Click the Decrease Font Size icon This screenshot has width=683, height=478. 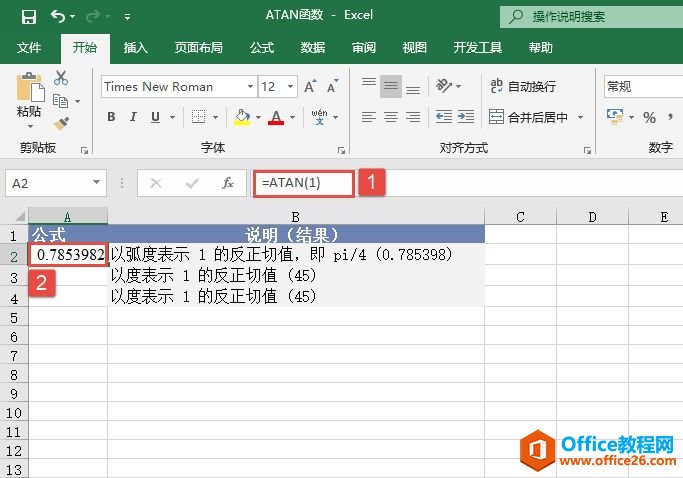coord(332,86)
